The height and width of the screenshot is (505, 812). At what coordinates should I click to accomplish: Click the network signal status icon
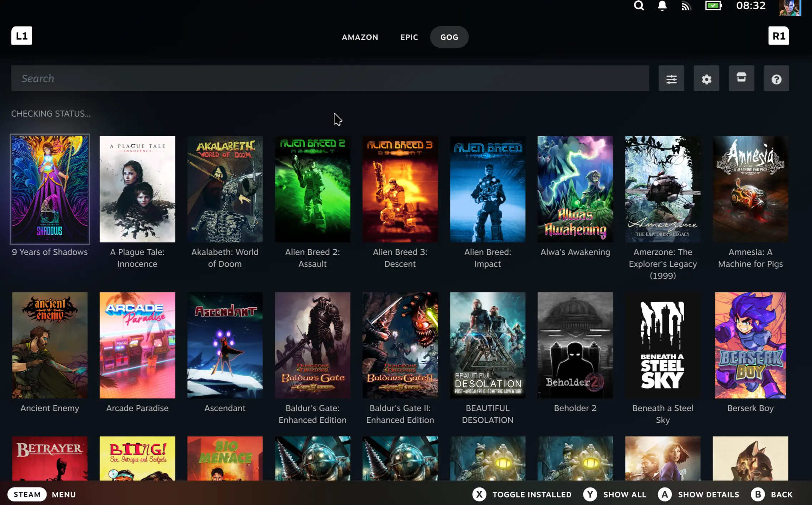[685, 6]
